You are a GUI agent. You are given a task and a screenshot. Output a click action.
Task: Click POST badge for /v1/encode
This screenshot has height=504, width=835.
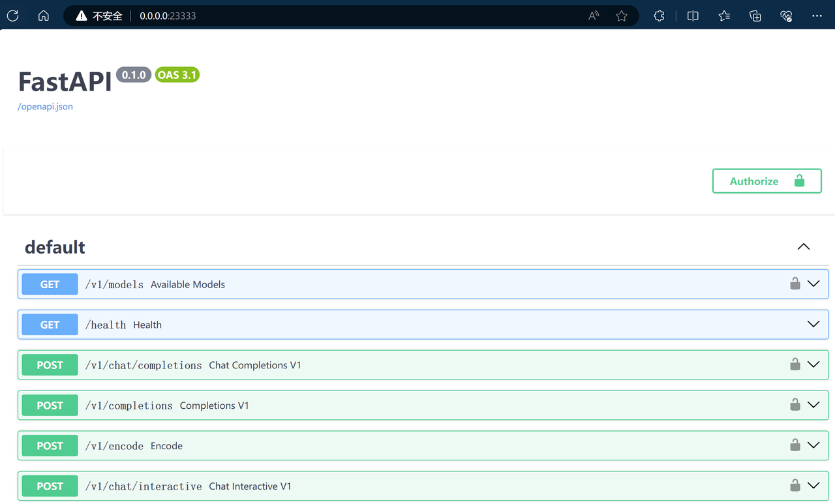coord(50,446)
